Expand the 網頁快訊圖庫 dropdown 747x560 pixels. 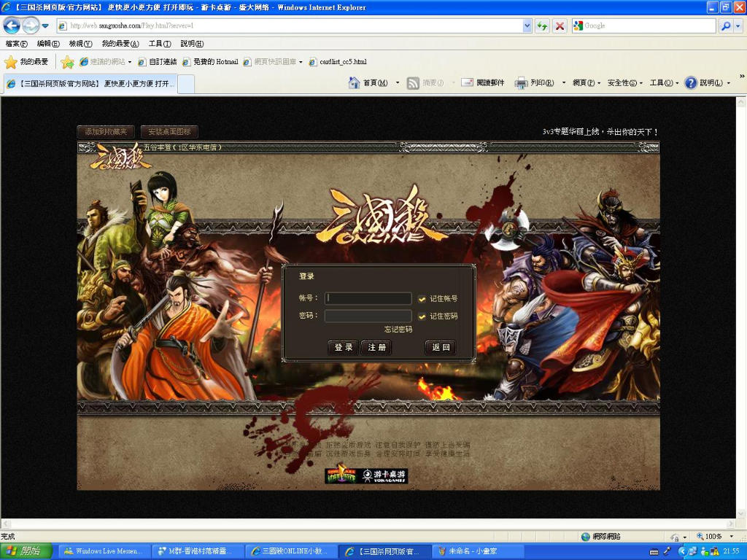pyautogui.click(x=301, y=62)
